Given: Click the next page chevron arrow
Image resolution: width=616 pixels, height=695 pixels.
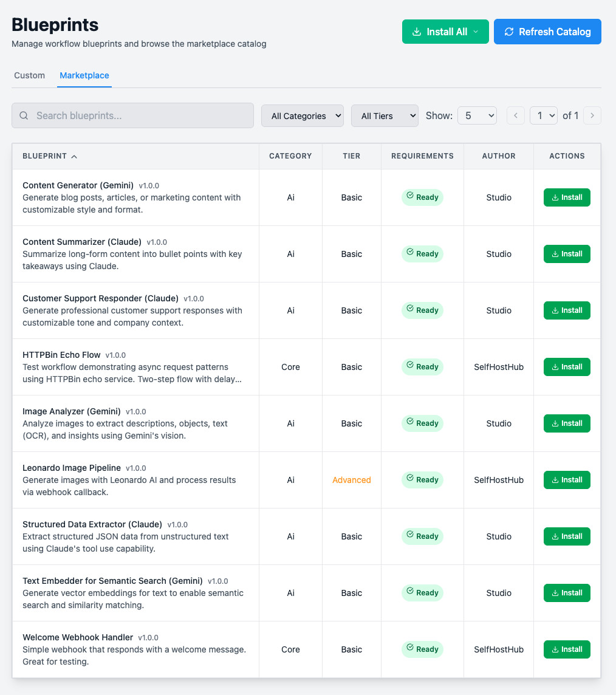Looking at the screenshot, I should pos(592,115).
